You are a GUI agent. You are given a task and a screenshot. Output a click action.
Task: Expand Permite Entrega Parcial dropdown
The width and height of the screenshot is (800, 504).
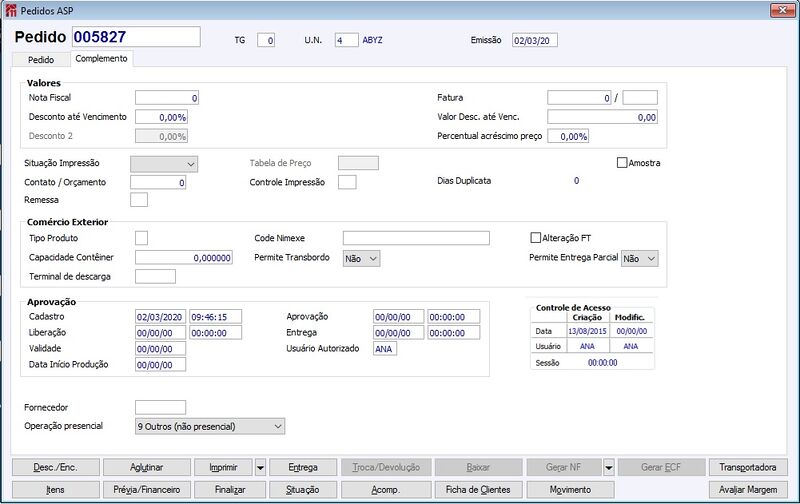point(640,259)
